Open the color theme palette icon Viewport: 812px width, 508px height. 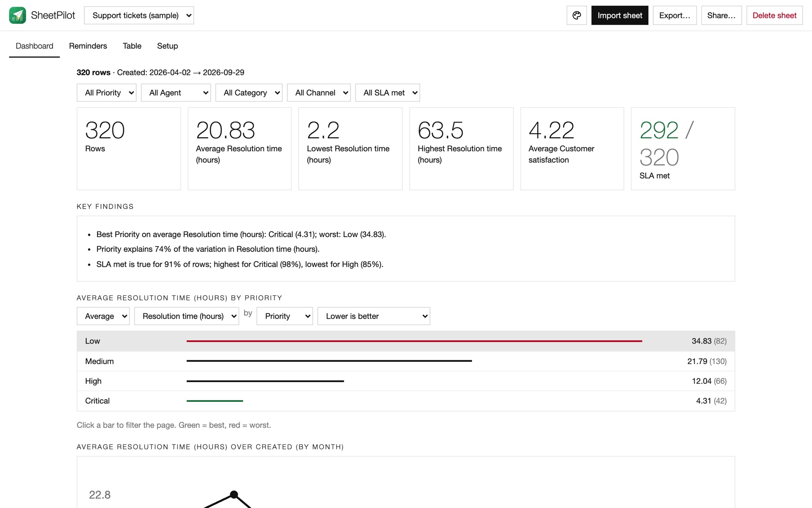577,15
